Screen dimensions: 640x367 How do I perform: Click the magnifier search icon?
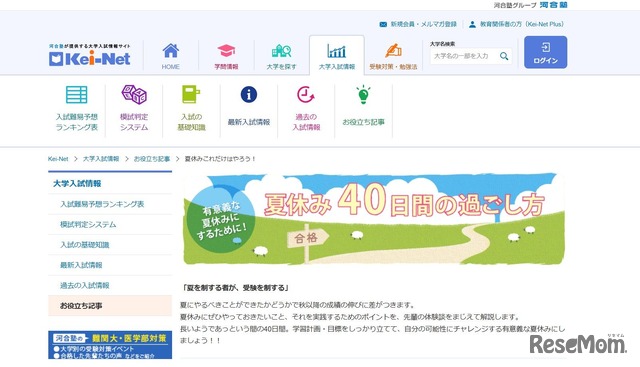click(504, 56)
